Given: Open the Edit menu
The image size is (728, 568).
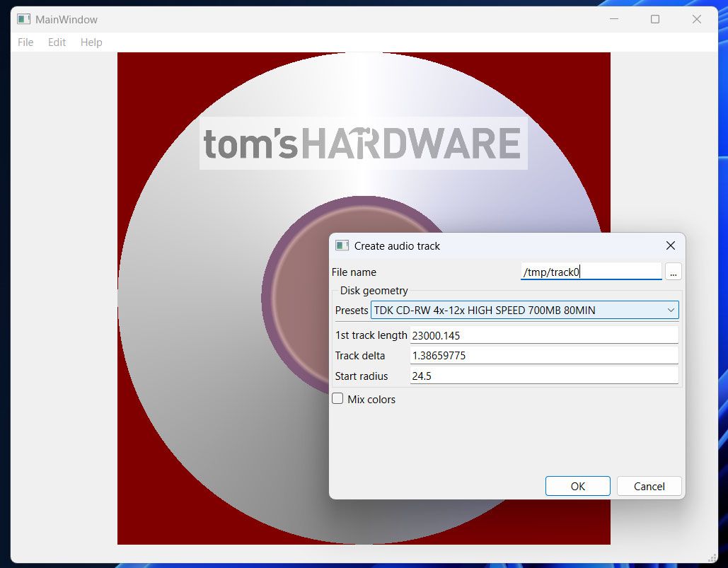Looking at the screenshot, I should coord(57,42).
